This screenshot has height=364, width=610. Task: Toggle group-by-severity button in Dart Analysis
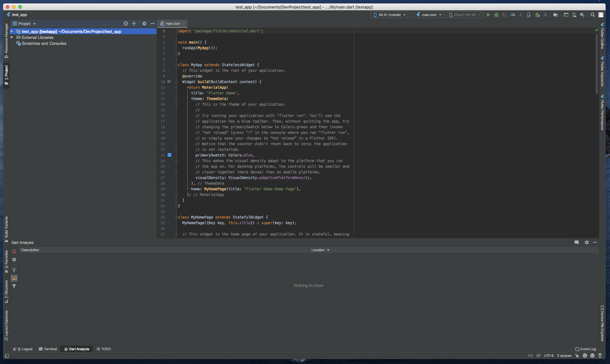click(14, 278)
